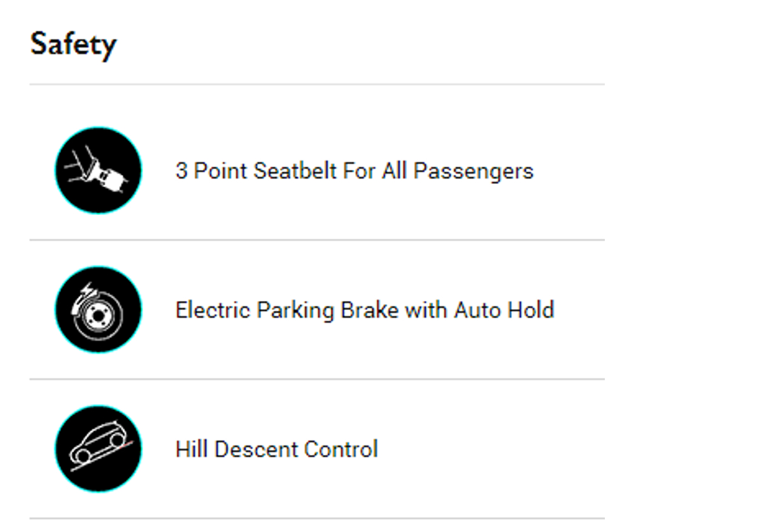Screen dimensions: 764x532
Task: Click the word 'Passengers' in the seatbelt feature
Action: click(x=473, y=171)
